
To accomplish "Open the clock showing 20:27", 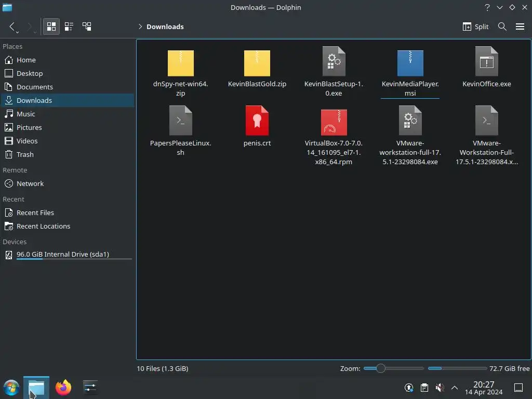I will 484,388.
